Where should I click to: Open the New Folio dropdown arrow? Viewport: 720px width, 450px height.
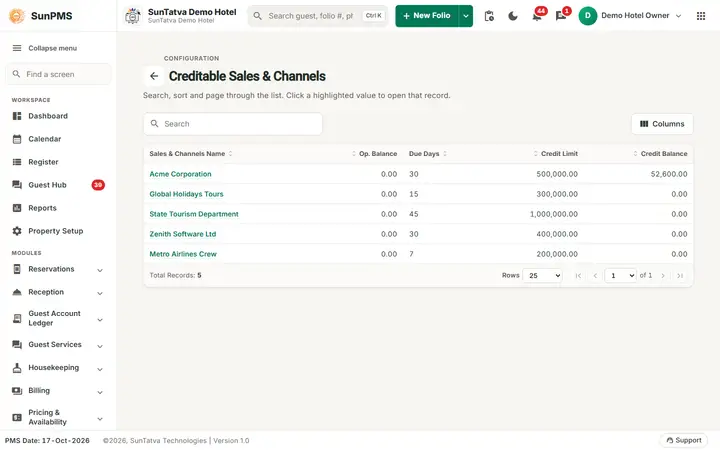pyautogui.click(x=466, y=16)
